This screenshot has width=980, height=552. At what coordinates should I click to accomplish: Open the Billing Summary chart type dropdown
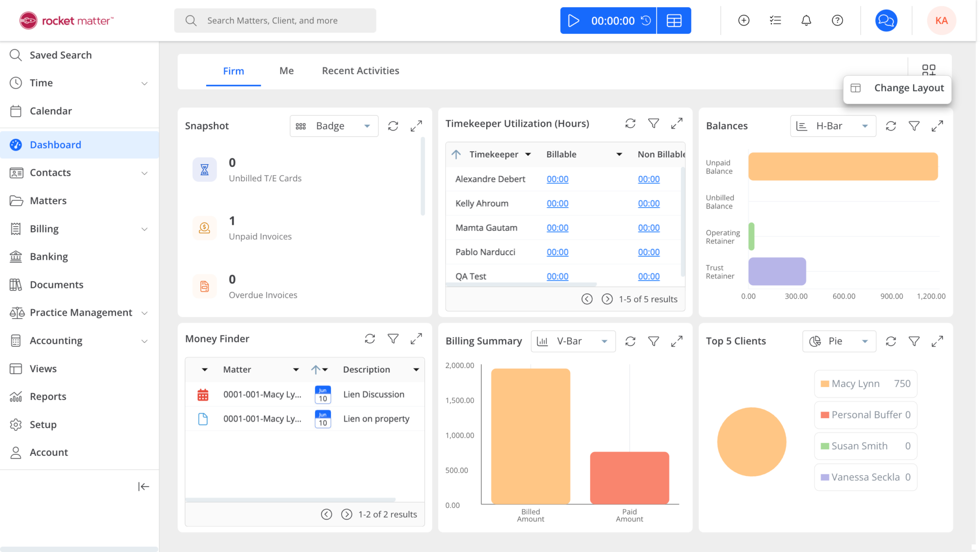click(572, 341)
